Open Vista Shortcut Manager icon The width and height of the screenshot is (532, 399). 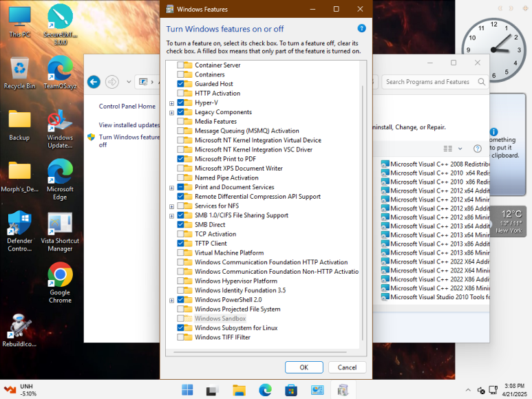(x=60, y=233)
